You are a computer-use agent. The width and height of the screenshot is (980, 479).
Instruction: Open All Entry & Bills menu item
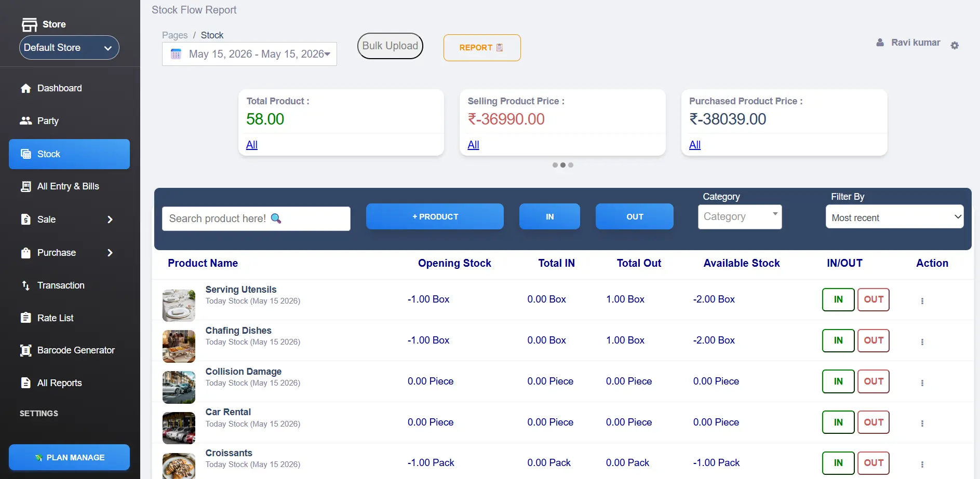pyautogui.click(x=68, y=186)
